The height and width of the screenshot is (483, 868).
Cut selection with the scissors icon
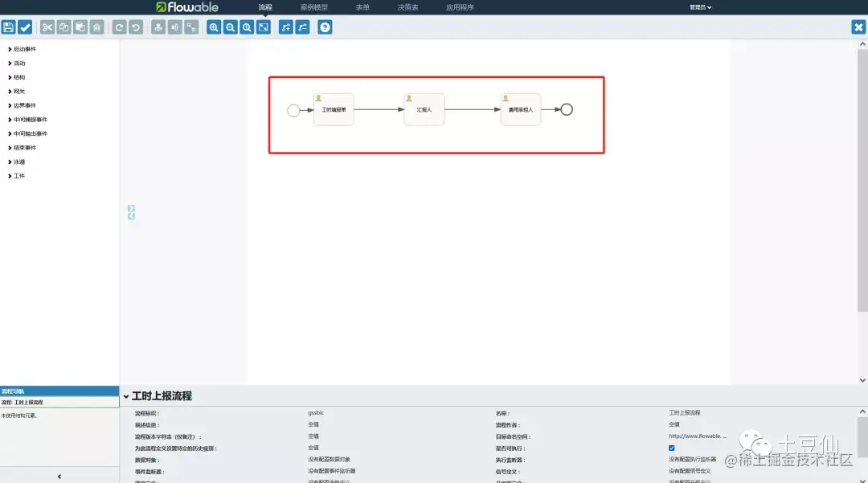point(47,27)
